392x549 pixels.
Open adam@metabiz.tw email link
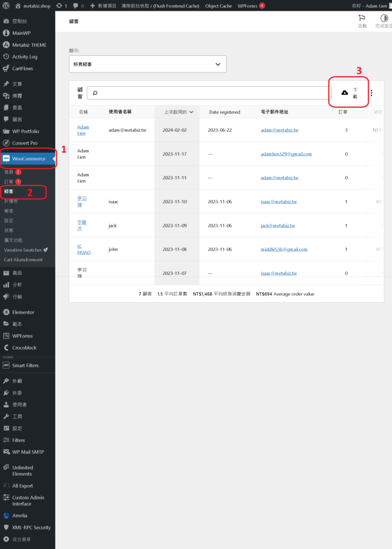point(279,130)
